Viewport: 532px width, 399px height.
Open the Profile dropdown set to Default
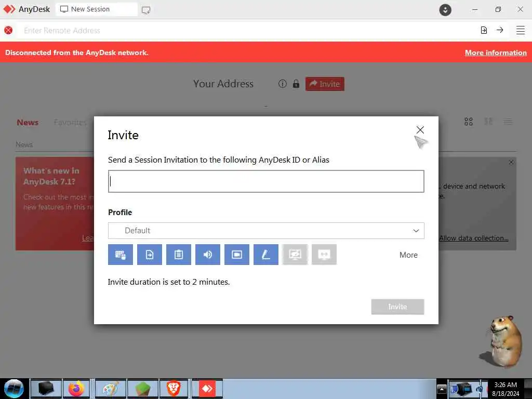(x=266, y=231)
